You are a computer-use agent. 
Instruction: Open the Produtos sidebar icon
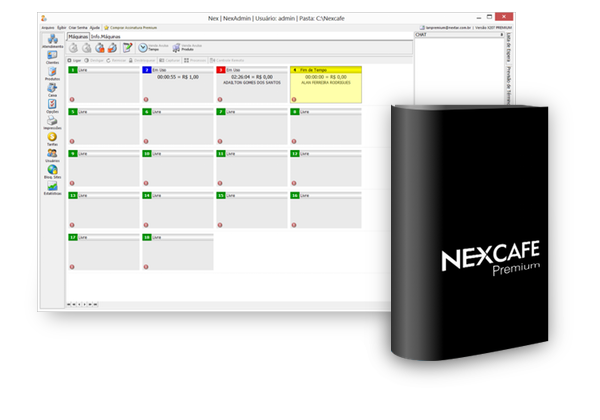coord(52,75)
